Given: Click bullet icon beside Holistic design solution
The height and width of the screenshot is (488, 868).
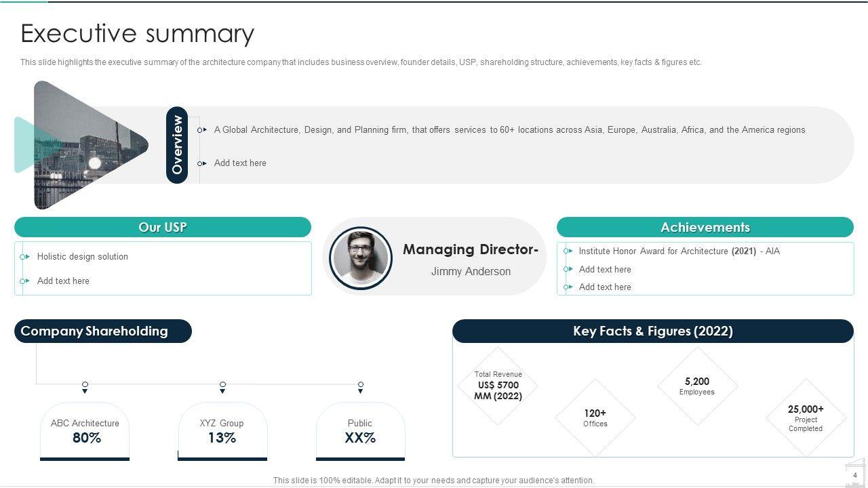Looking at the screenshot, I should tap(24, 257).
